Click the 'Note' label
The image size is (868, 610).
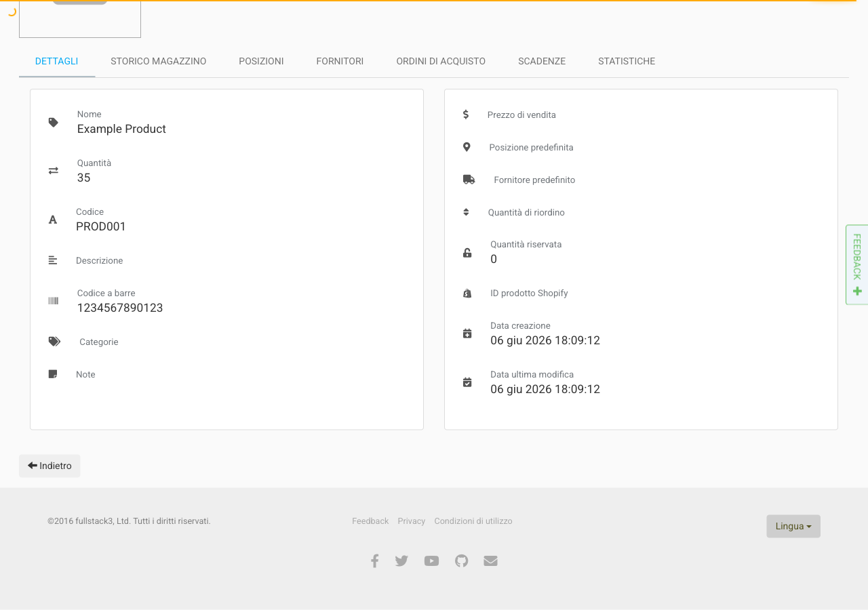point(85,374)
